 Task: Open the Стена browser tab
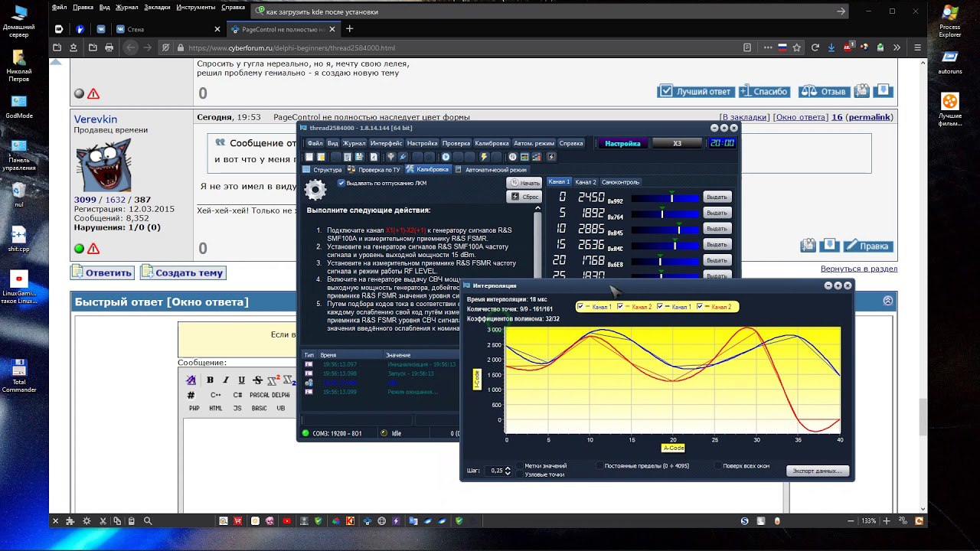(x=168, y=29)
